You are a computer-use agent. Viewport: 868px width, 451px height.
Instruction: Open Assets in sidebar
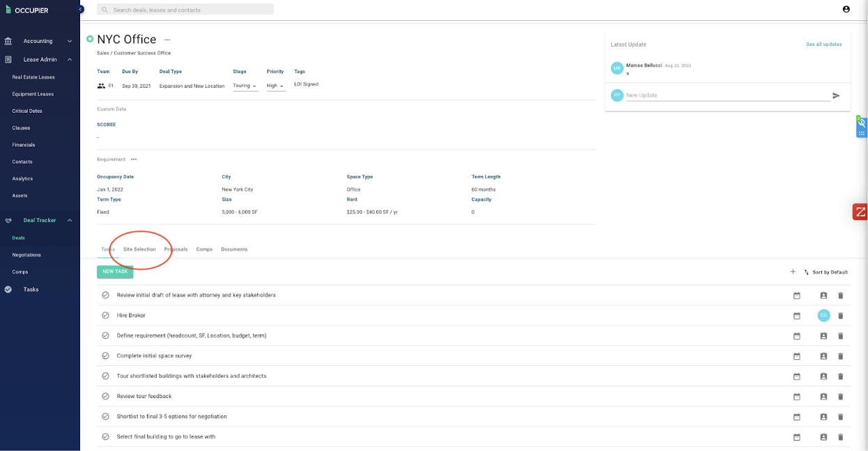[x=20, y=196]
